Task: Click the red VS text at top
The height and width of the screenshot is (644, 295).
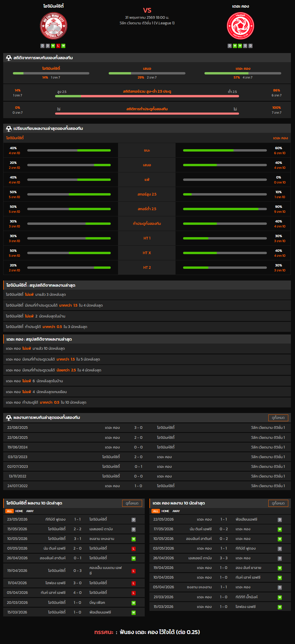Action: pos(147,10)
